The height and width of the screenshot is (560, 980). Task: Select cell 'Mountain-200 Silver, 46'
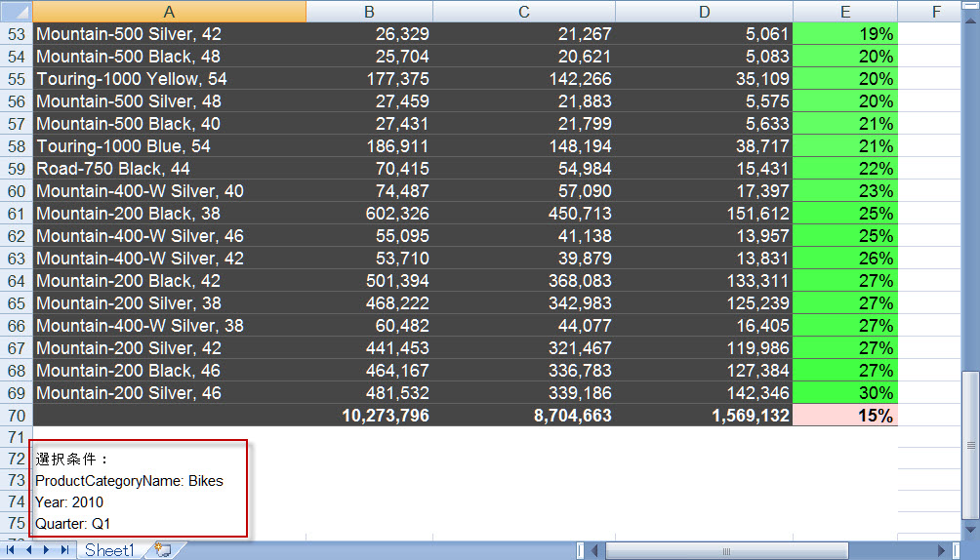(x=170, y=393)
